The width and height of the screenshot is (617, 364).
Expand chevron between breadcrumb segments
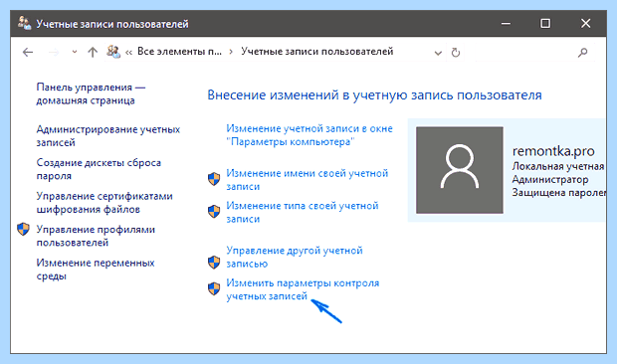[x=231, y=52]
